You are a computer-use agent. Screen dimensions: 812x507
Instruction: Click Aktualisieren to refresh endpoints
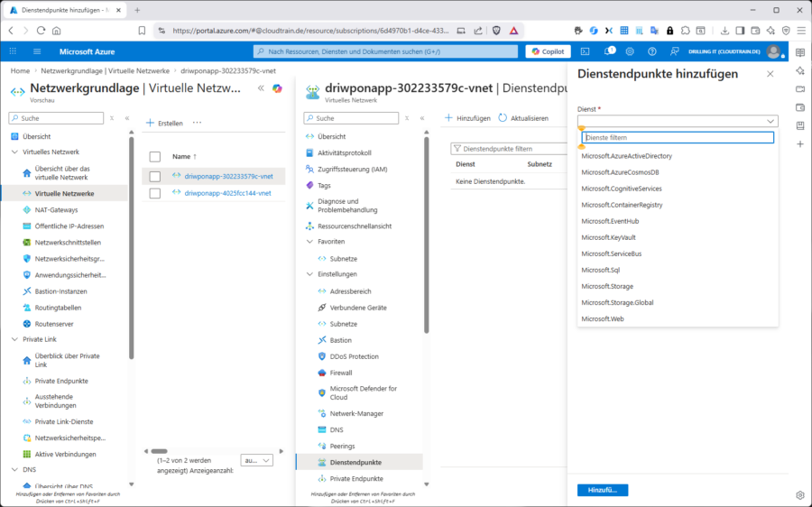click(x=523, y=118)
